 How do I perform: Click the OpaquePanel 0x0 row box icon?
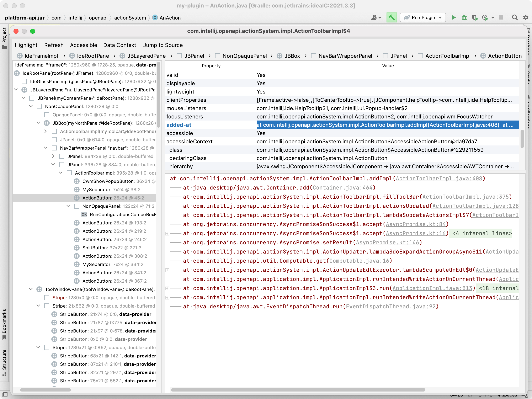tap(47, 115)
